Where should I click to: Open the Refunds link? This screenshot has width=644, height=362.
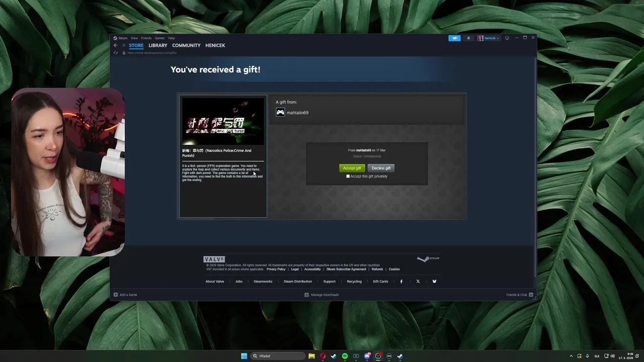coord(377,269)
